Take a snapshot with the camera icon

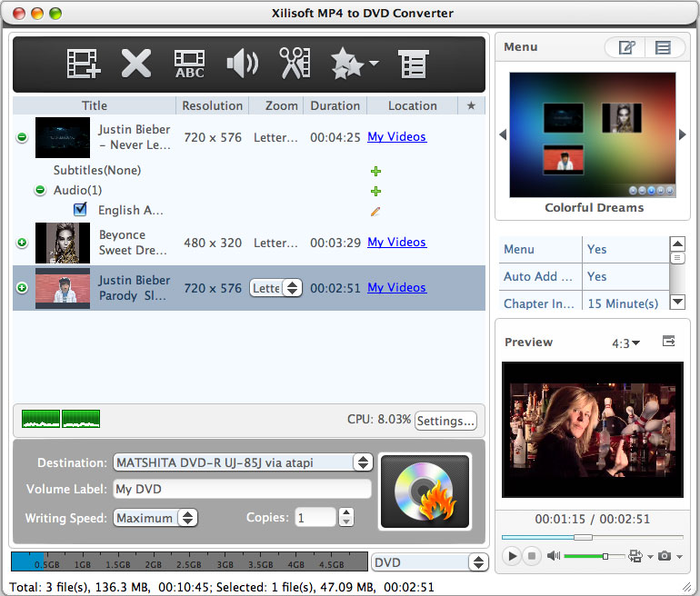coord(665,556)
